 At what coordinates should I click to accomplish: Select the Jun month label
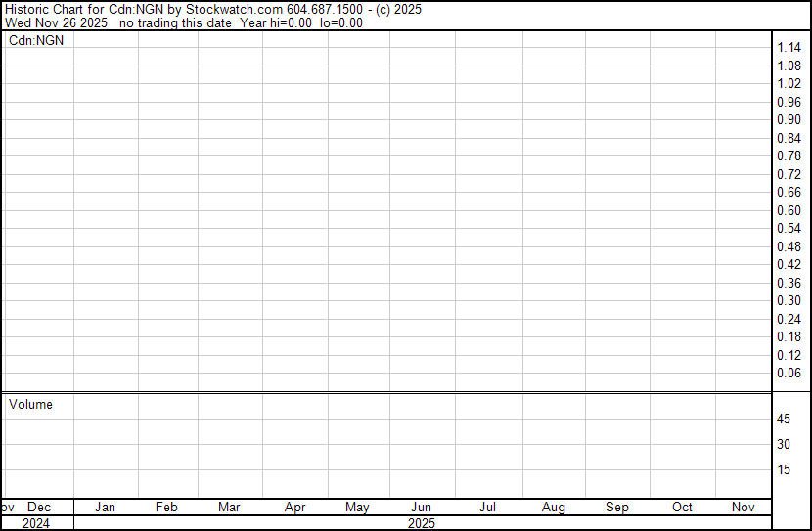421,507
